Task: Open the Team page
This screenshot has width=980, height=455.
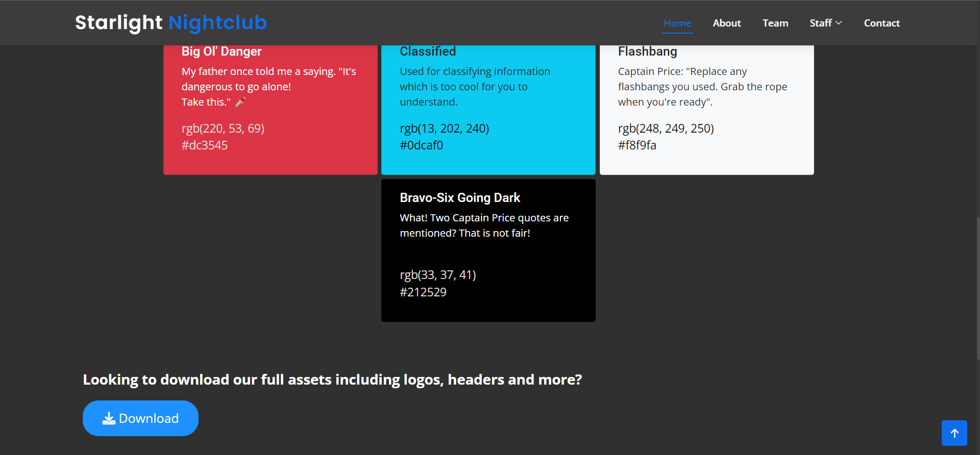Action: coord(775,23)
